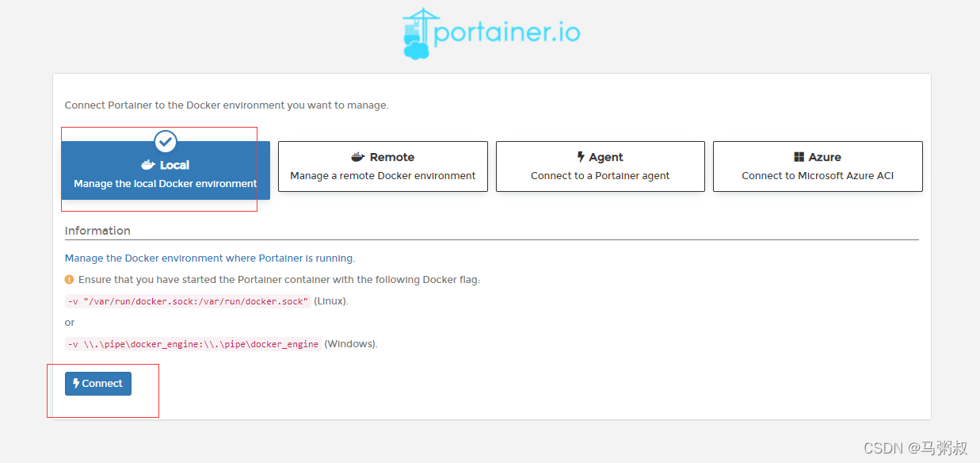Click the lightning bolt icon beside Agent
Image resolution: width=980 pixels, height=463 pixels.
click(581, 157)
